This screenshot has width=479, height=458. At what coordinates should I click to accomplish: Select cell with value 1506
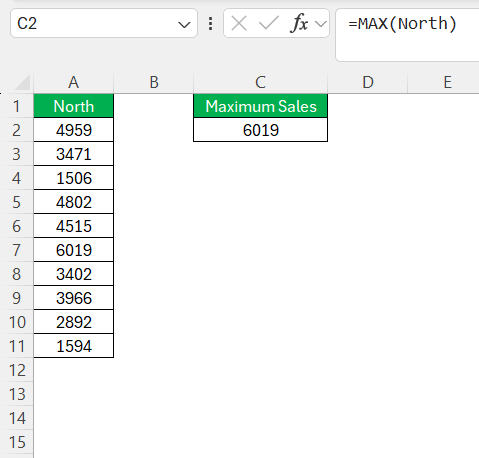pyautogui.click(x=74, y=178)
